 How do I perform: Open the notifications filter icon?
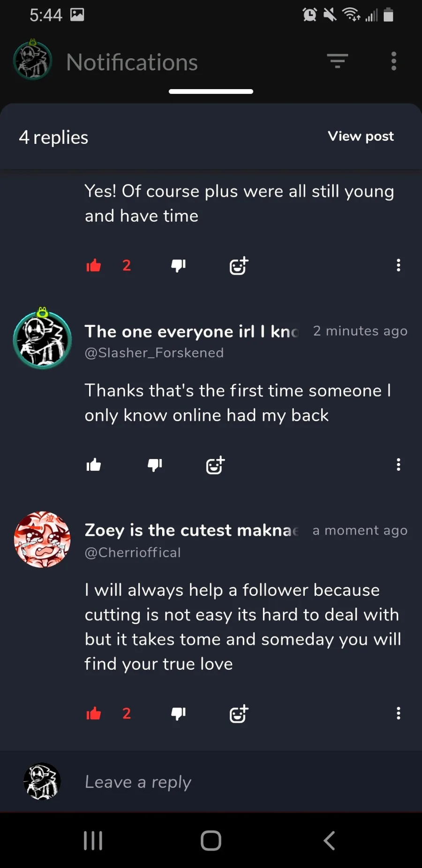338,61
